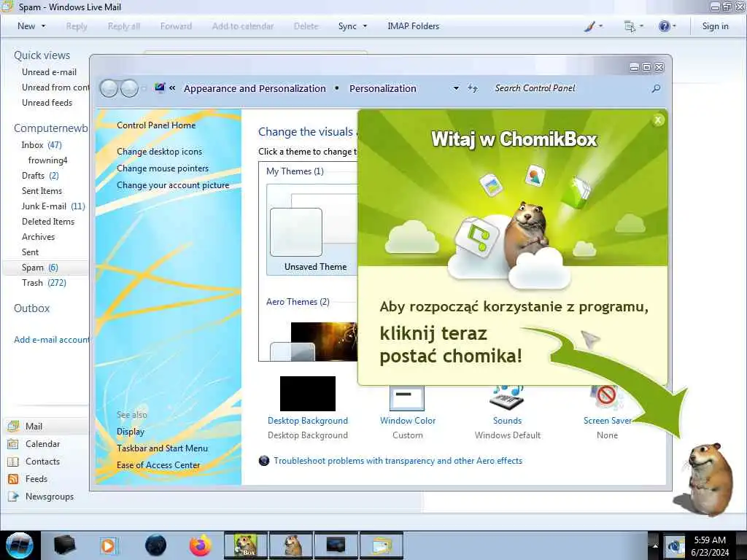This screenshot has height=560, width=747.
Task: Open Change desktop icons link
Action: tap(159, 152)
